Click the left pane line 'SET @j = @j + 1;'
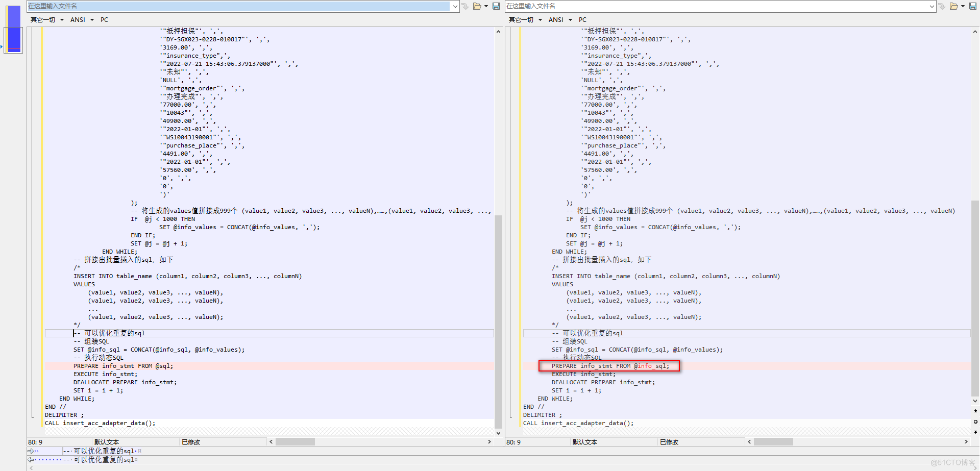 tap(159, 243)
